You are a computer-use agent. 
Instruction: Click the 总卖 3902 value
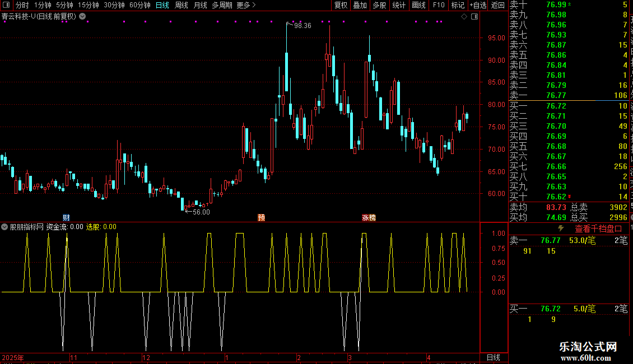click(x=618, y=207)
